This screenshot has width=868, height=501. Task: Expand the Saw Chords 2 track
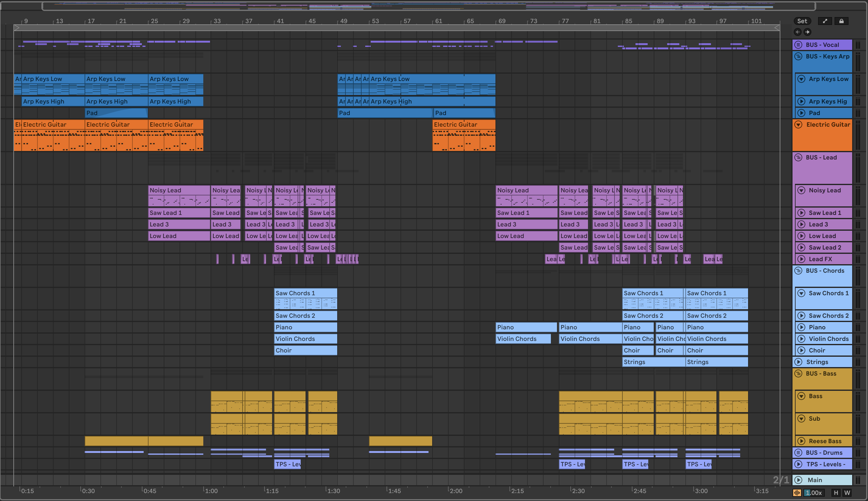(x=801, y=316)
